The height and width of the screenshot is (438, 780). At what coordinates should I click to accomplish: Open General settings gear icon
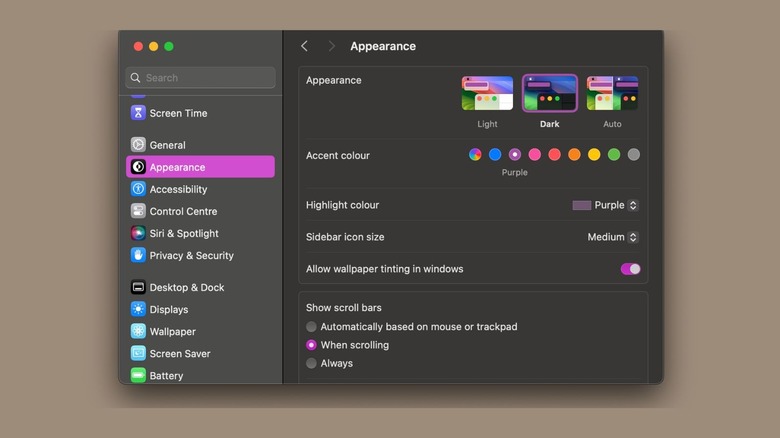(x=138, y=145)
